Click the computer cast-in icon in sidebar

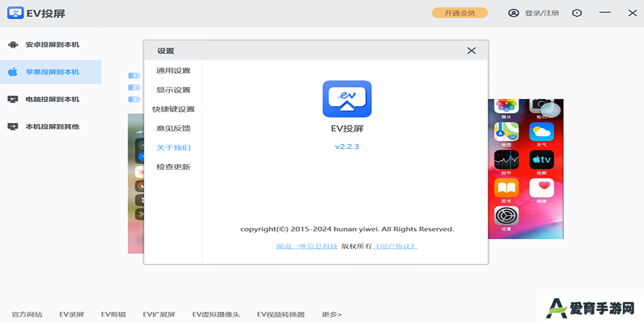13,99
